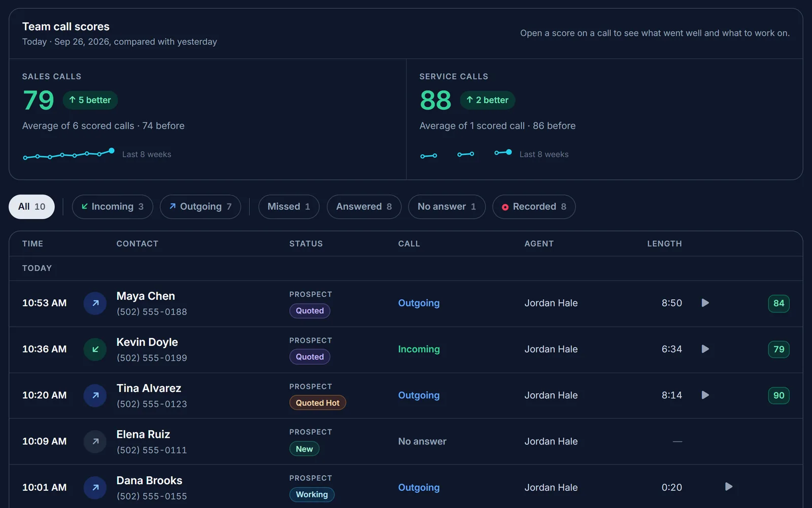Click the 10:09 AM time cell
Image resolution: width=812 pixels, height=508 pixels.
(x=44, y=441)
